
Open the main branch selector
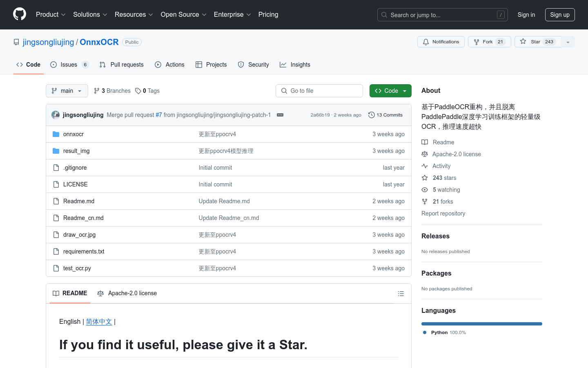[67, 91]
